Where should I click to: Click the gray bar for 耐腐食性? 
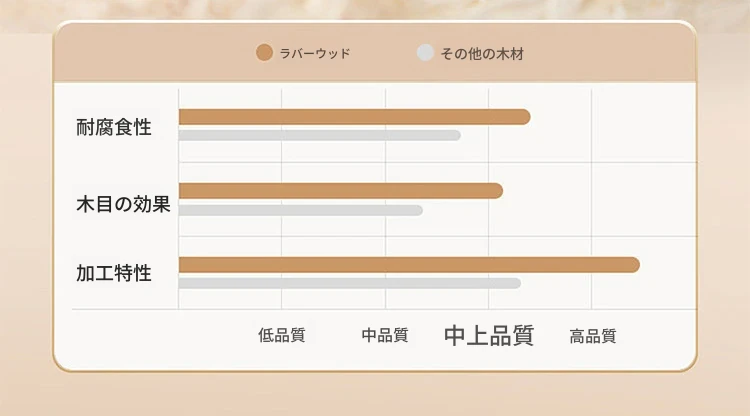[x=320, y=135]
